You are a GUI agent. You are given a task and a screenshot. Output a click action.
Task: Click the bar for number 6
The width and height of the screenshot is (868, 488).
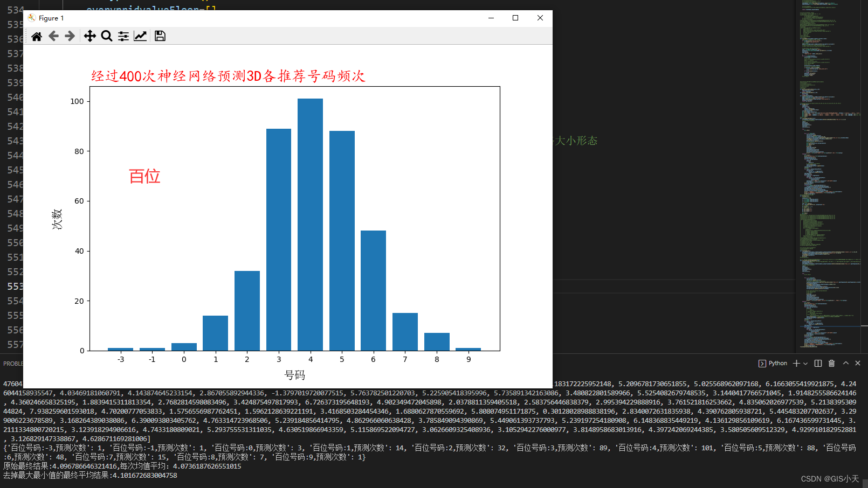coord(373,291)
